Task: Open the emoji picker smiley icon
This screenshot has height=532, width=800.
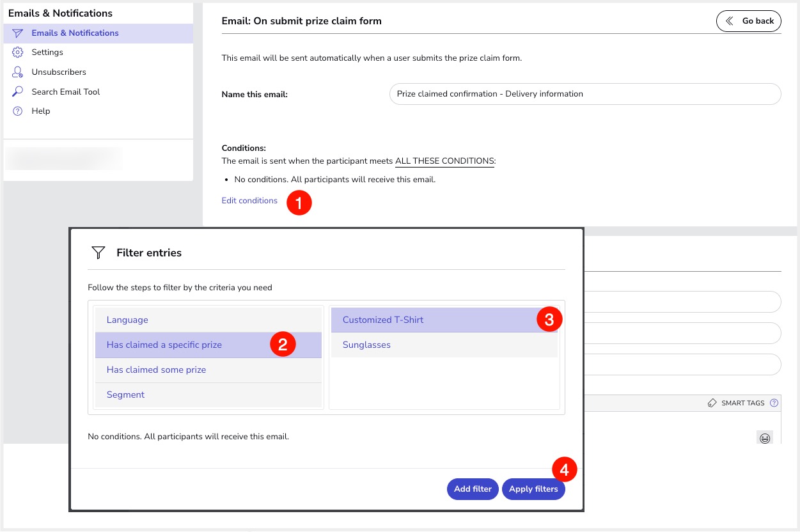Action: coord(764,438)
